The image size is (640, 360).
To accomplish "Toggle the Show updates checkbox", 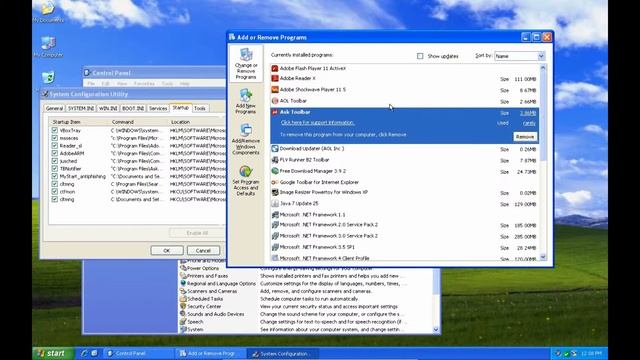I will [420, 56].
